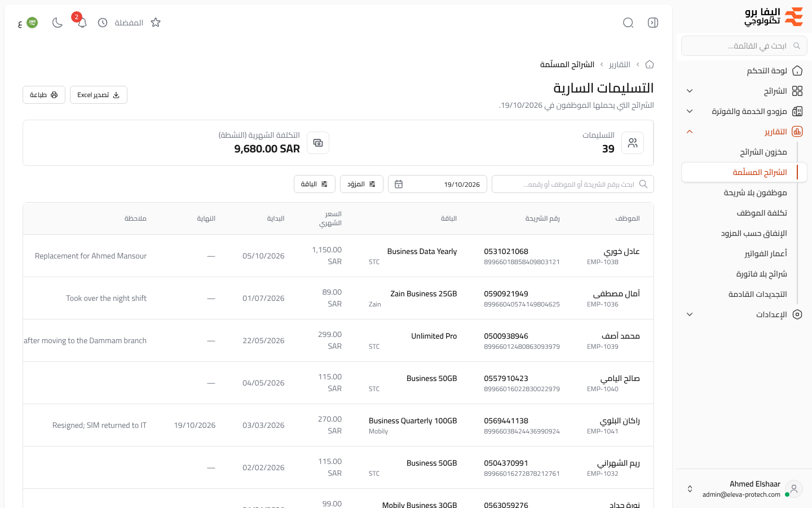Viewport: 812px width, 508px height.
Task: Focus the sidebar menu search field
Action: click(744, 46)
